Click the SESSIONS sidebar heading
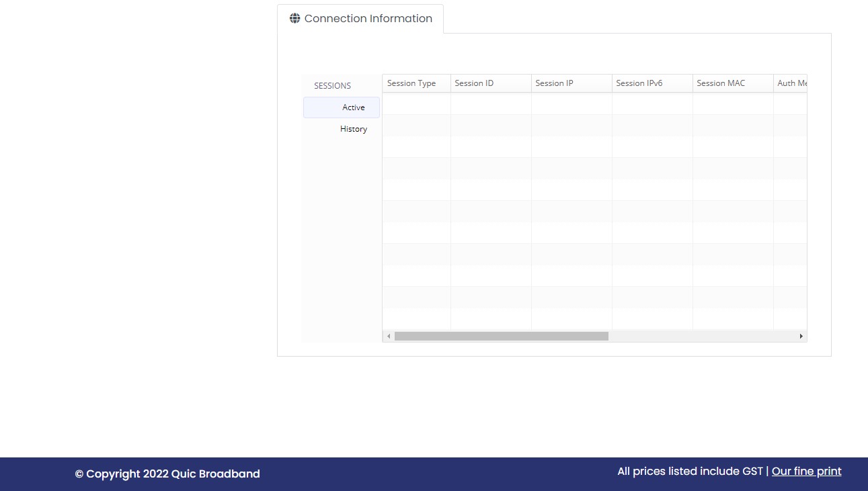This screenshot has width=868, height=491. (332, 86)
